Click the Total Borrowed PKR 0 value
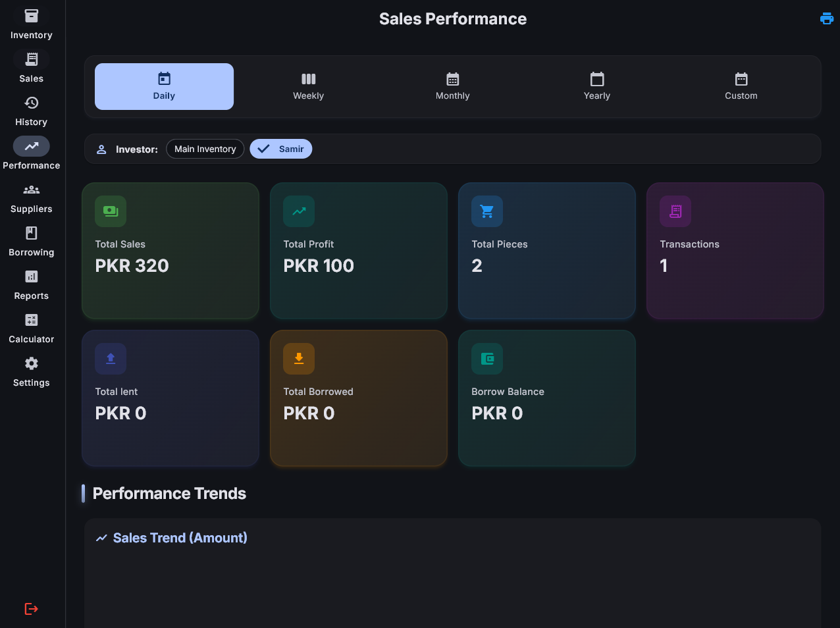Screen dimensions: 840x628 [309, 413]
